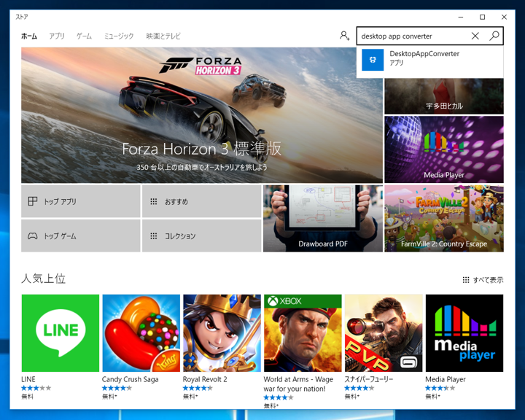Open the Drawboard PDF promo tile
The image size is (525, 420).
[323, 218]
